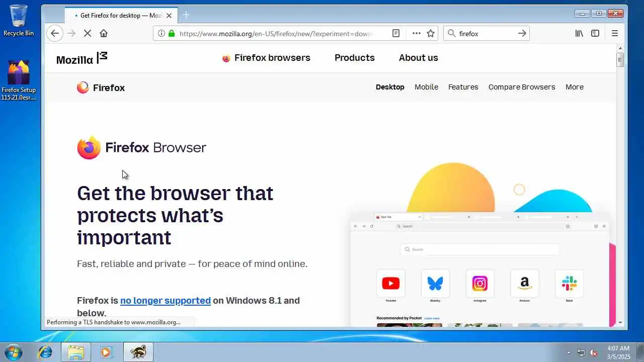Viewport: 644px width, 362px height.
Task: Open the taskbar clock showing 4:07 AM
Action: (x=618, y=352)
